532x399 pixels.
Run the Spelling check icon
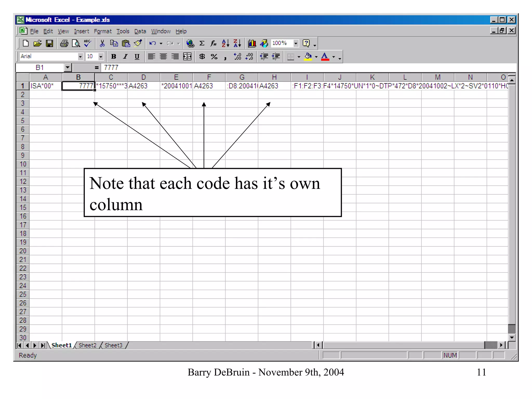(x=88, y=43)
